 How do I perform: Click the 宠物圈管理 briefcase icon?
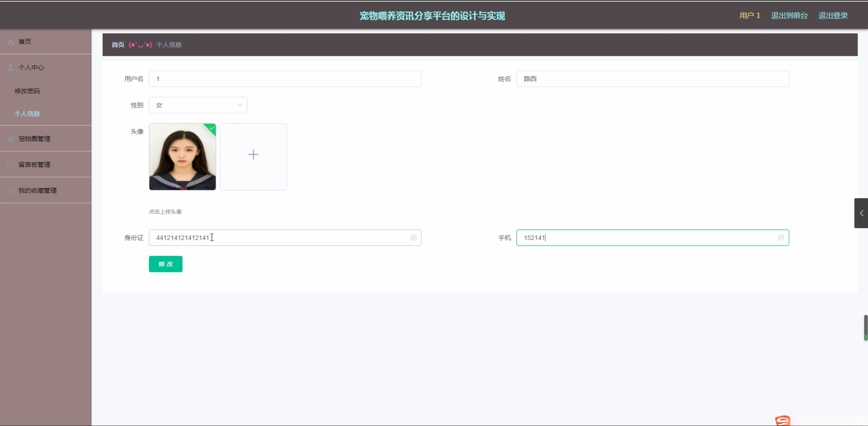click(x=11, y=139)
